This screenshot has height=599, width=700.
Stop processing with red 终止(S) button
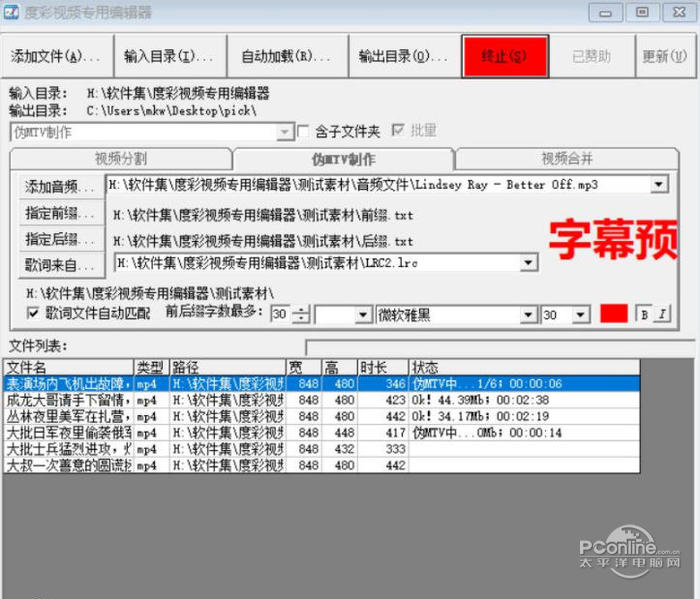click(x=505, y=56)
